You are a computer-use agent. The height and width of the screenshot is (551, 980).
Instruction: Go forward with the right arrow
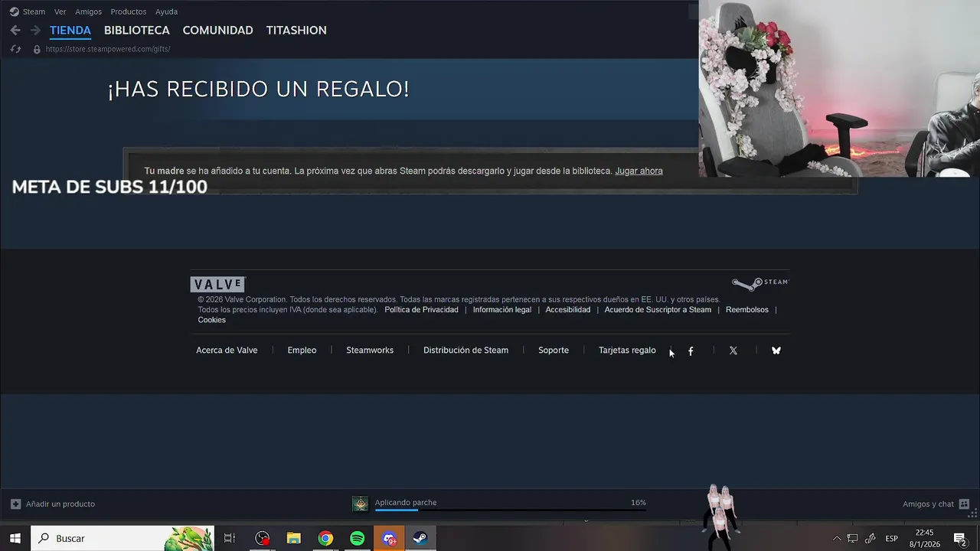[35, 31]
